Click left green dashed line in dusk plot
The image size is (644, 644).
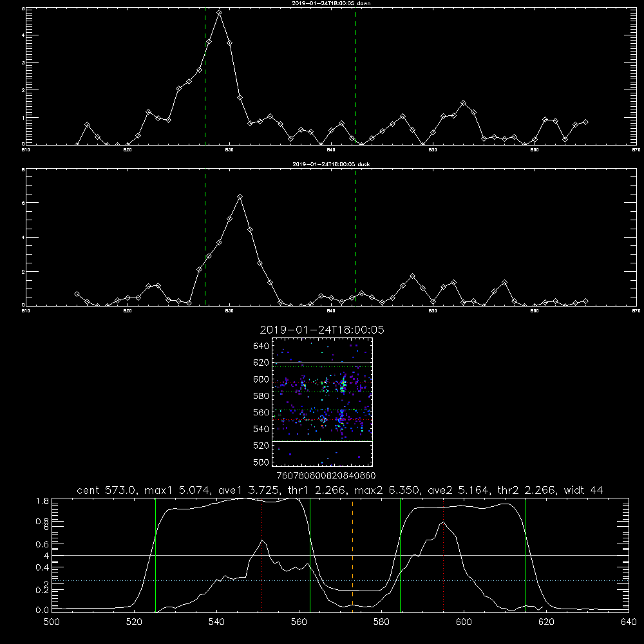click(x=205, y=237)
